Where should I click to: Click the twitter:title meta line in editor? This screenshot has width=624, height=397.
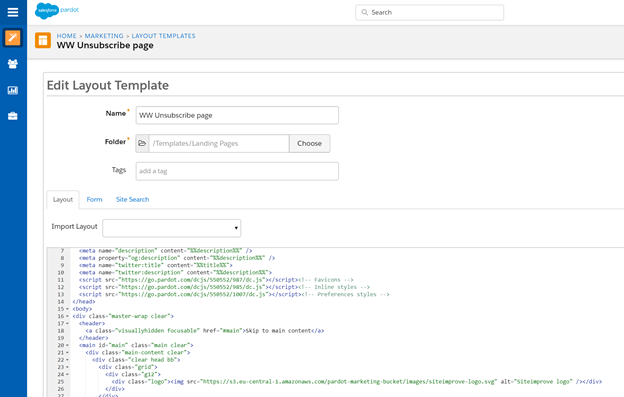156,265
